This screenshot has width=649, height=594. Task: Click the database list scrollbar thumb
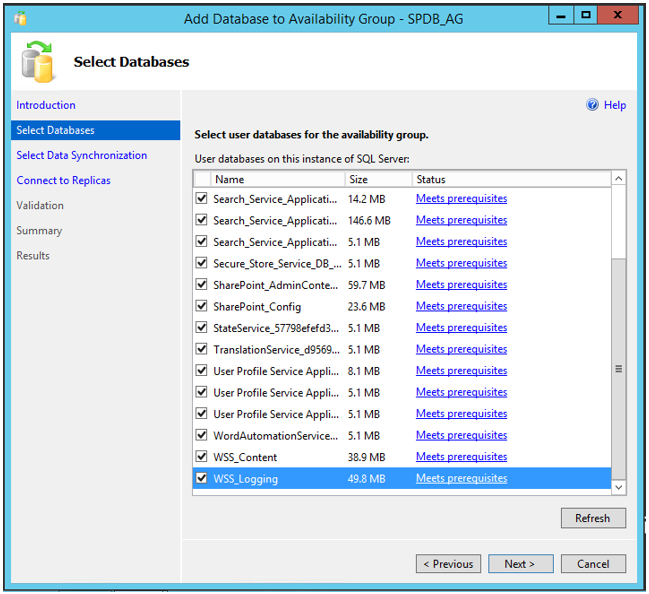pos(619,369)
